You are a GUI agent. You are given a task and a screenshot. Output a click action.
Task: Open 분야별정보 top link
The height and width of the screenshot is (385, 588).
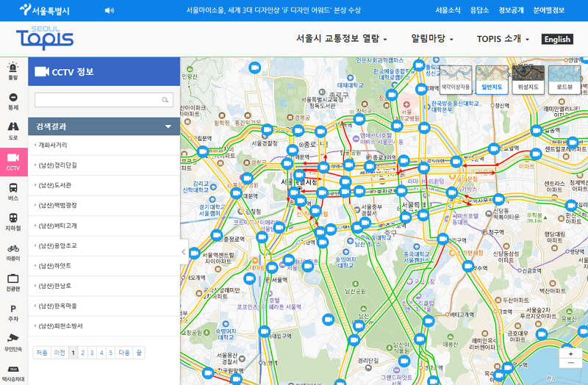coord(548,10)
